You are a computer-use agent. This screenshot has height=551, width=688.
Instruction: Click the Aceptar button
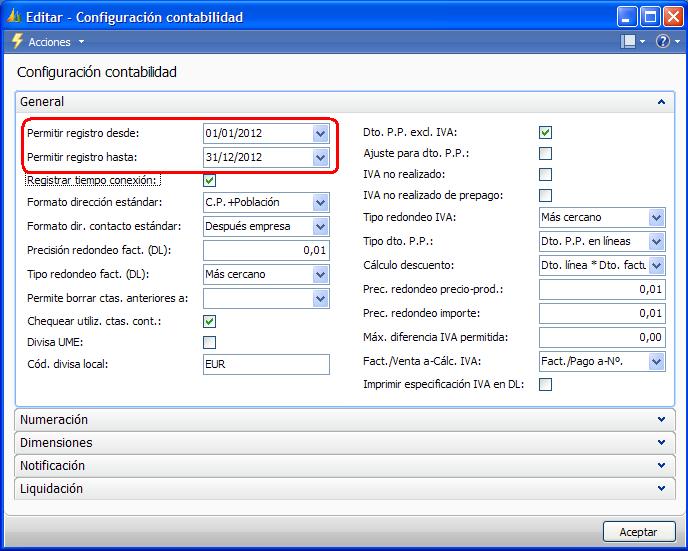pyautogui.click(x=639, y=532)
